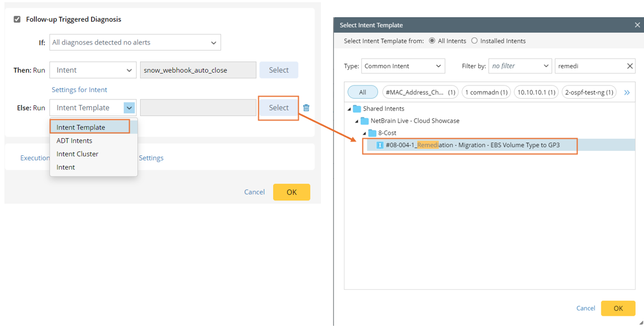Pick Intent Cluster in the dropdown list
The image size is (644, 328).
pyautogui.click(x=78, y=154)
